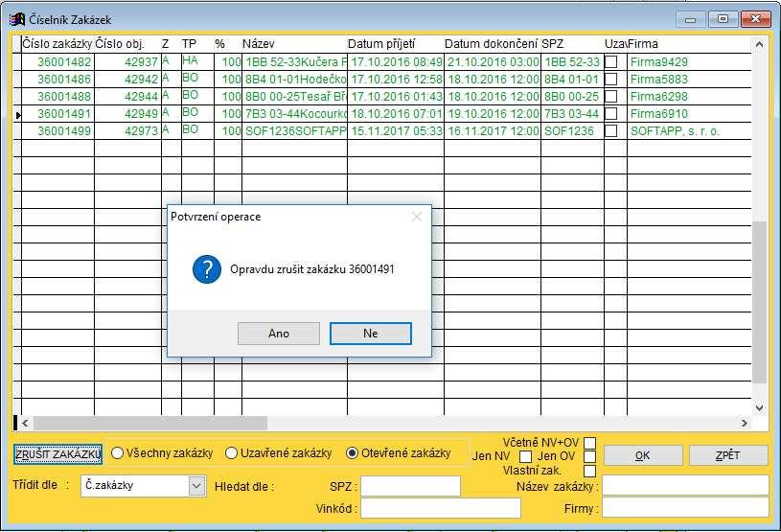Click the Firma6910 cell
Viewport: 781px width, 532px height.
click(689, 113)
